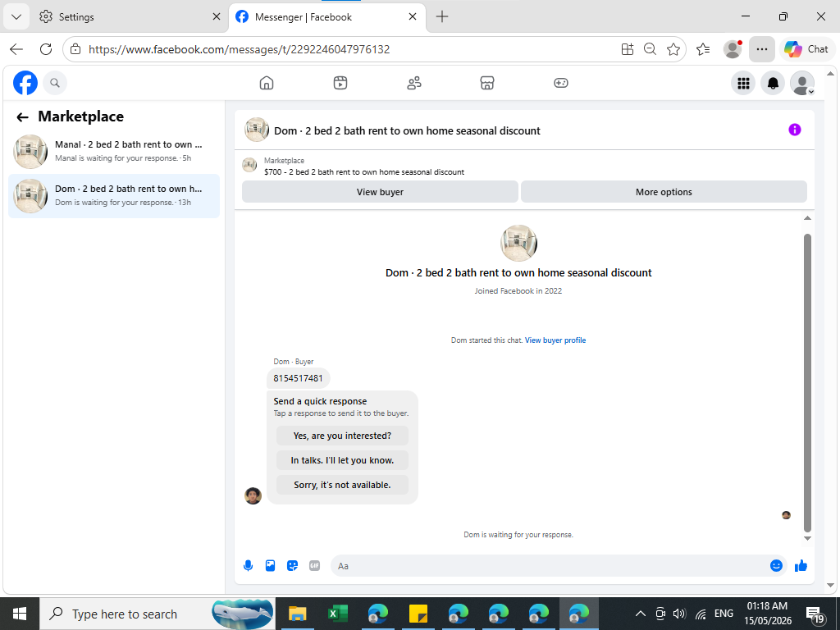Send a thumbs-up like
This screenshot has height=630, width=840.
pyautogui.click(x=801, y=566)
